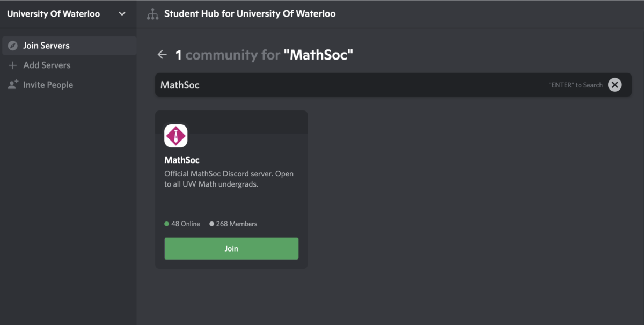
Task: Go back using the left arrow
Action: (162, 55)
